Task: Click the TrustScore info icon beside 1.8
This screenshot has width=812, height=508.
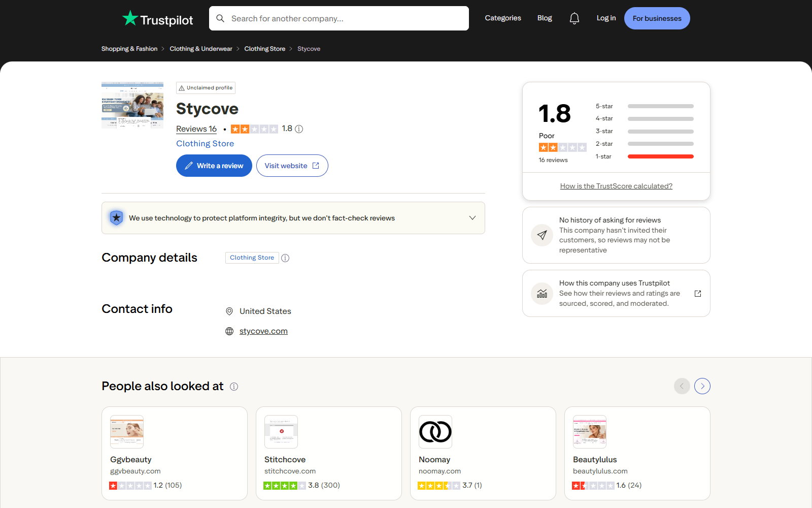Action: pyautogui.click(x=299, y=129)
